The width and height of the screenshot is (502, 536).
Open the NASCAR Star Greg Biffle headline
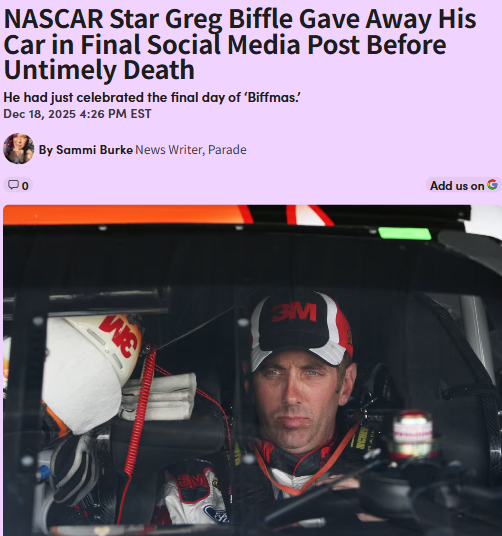pos(240,44)
